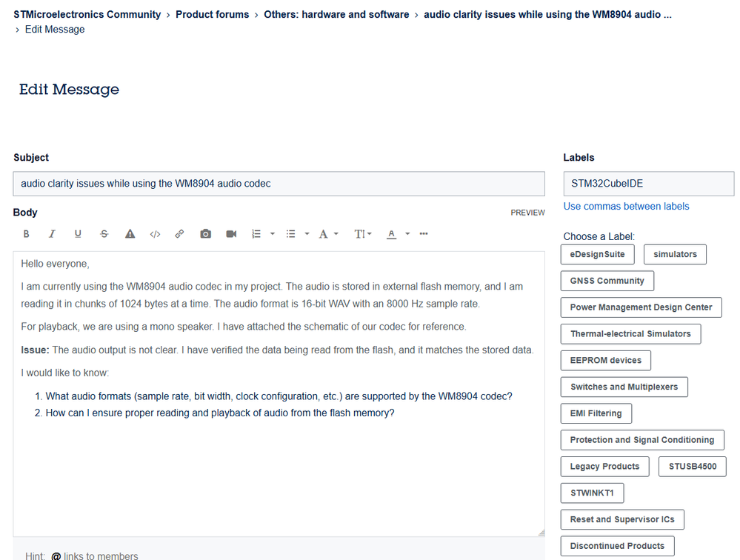Select the Discontinued Products label
Viewport: 740px width, 560px height.
[618, 546]
